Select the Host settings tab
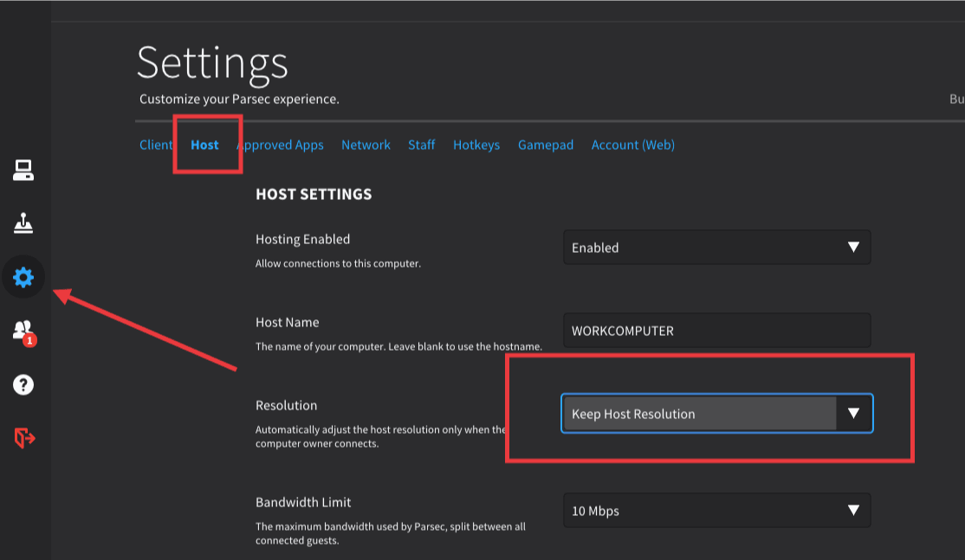 [x=204, y=145]
